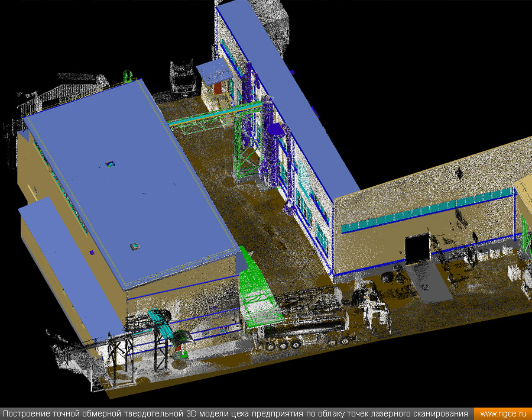The height and width of the screenshot is (420, 532).
Task: Open the www.ngce.ru link
Action: [502, 413]
